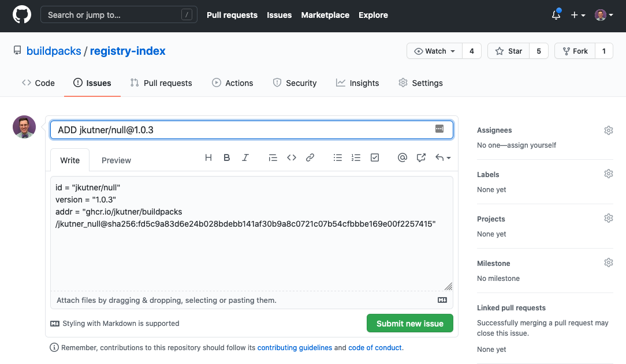
Task: Click the Markdown icon in attach bar
Action: pyautogui.click(x=442, y=300)
